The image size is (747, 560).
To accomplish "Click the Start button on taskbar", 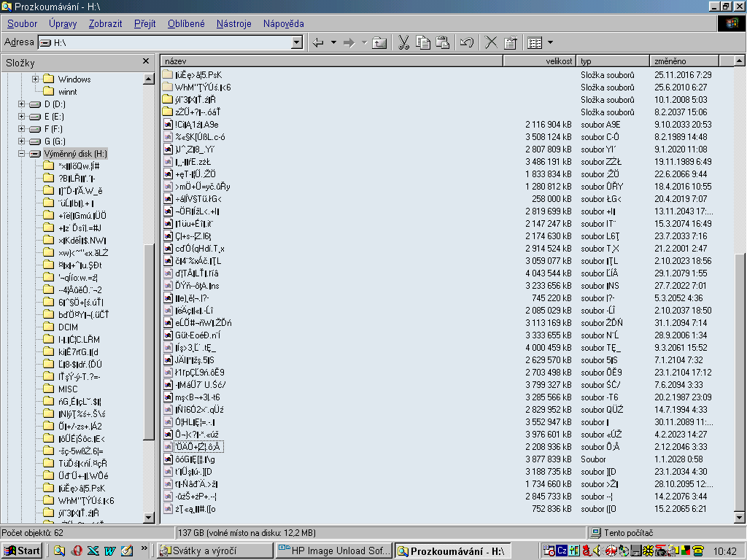I will (x=23, y=551).
